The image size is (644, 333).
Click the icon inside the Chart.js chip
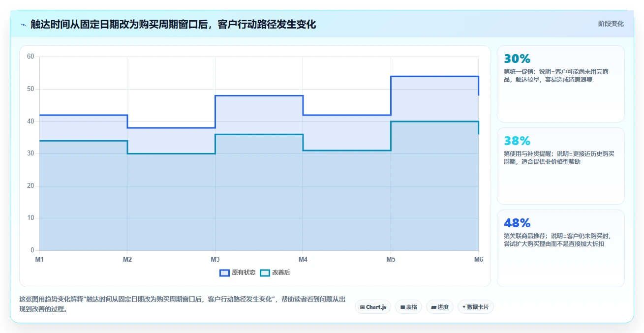pyautogui.click(x=362, y=307)
